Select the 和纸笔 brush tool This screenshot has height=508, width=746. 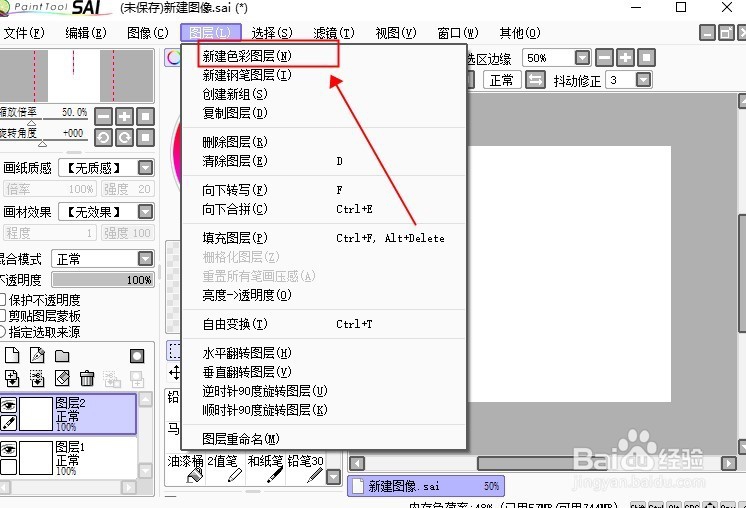(265, 469)
